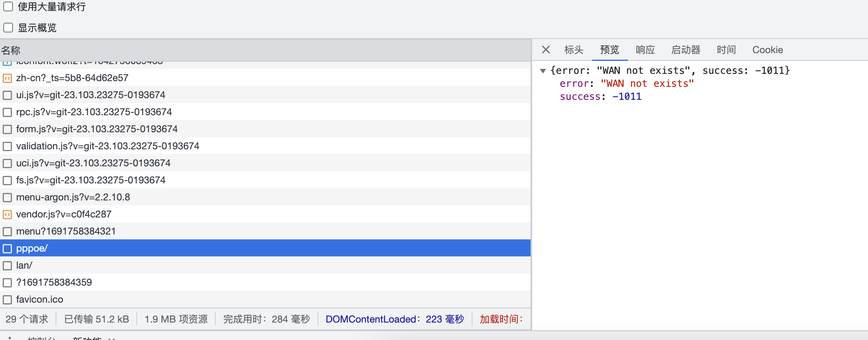The image size is (868, 340).
Task: Toggle the 显示概览 checkbox
Action: click(x=8, y=28)
